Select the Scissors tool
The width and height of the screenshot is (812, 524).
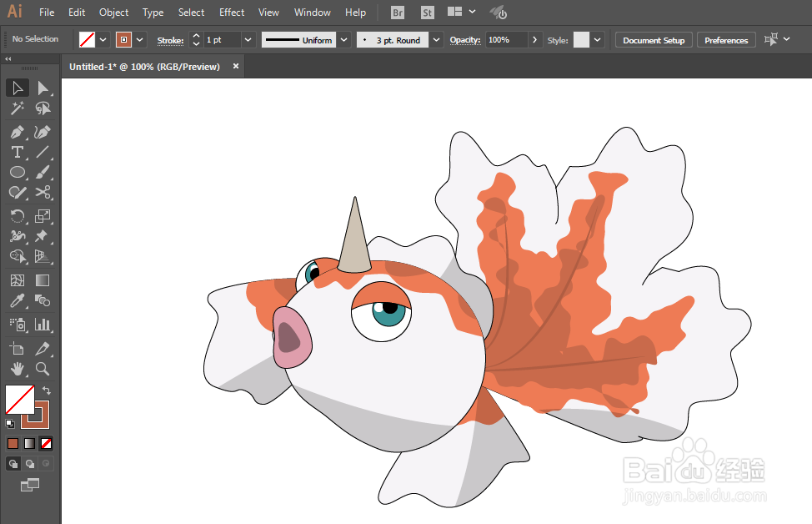[43, 192]
